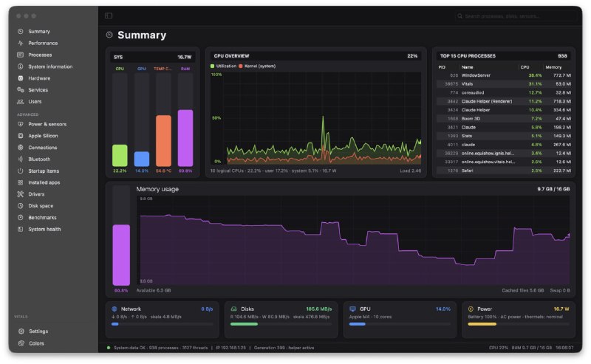Click the Connections globe icon
Image resolution: width=591 pixels, height=364 pixels.
(21, 148)
